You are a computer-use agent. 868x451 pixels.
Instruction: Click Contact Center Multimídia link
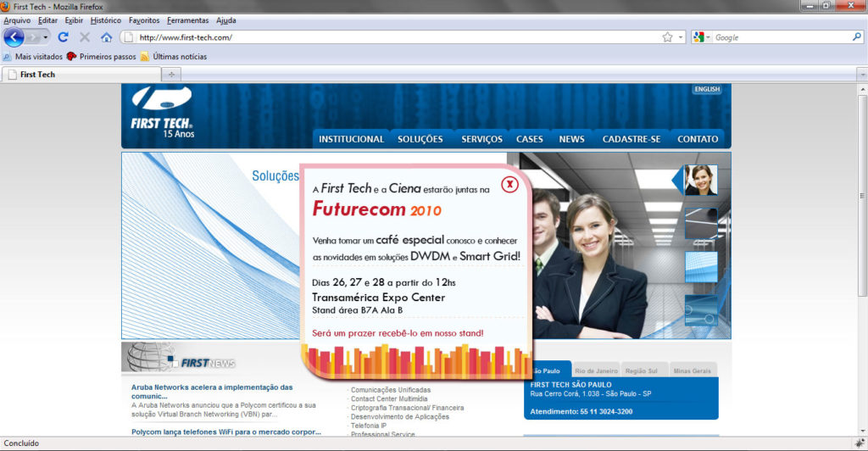(388, 399)
